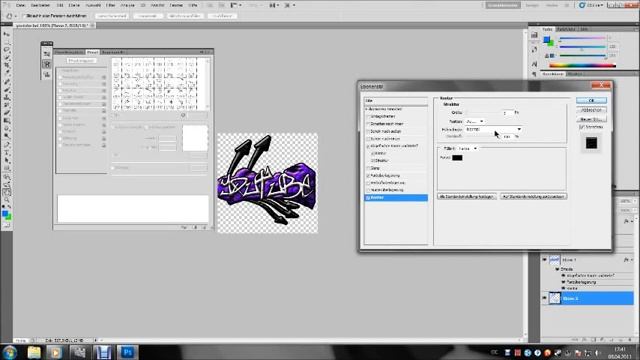
Task: Switch to the Pinselvorgaben tab in brush panel
Action: point(69,52)
